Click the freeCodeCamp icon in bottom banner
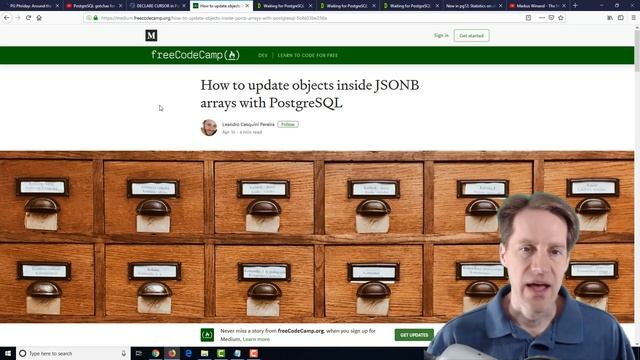 click(x=207, y=335)
